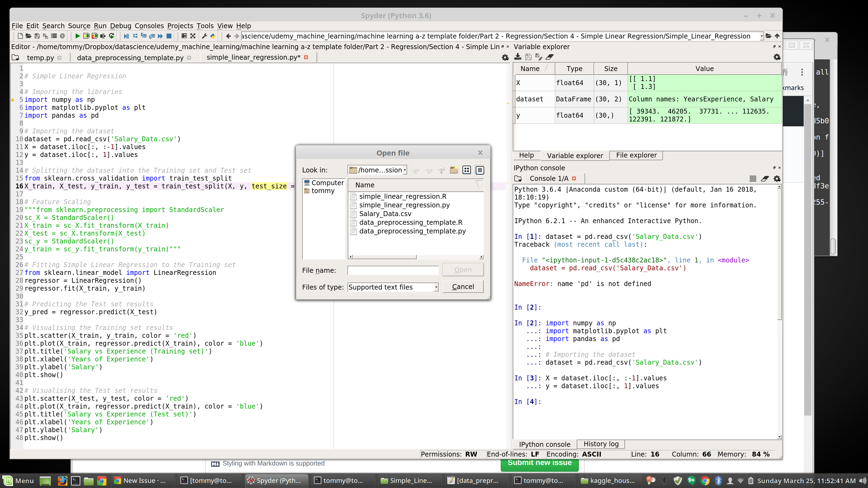Click the Run current cell icon
This screenshot has height=488, width=868.
86,36
